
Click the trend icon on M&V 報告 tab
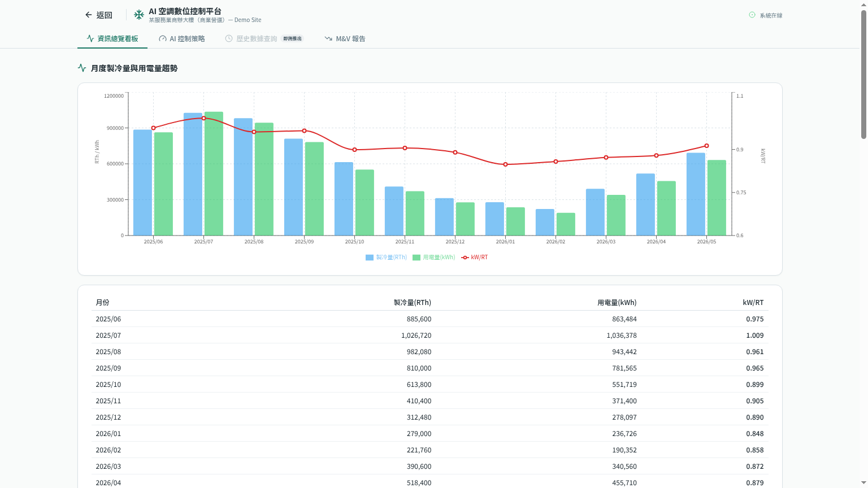(x=328, y=39)
